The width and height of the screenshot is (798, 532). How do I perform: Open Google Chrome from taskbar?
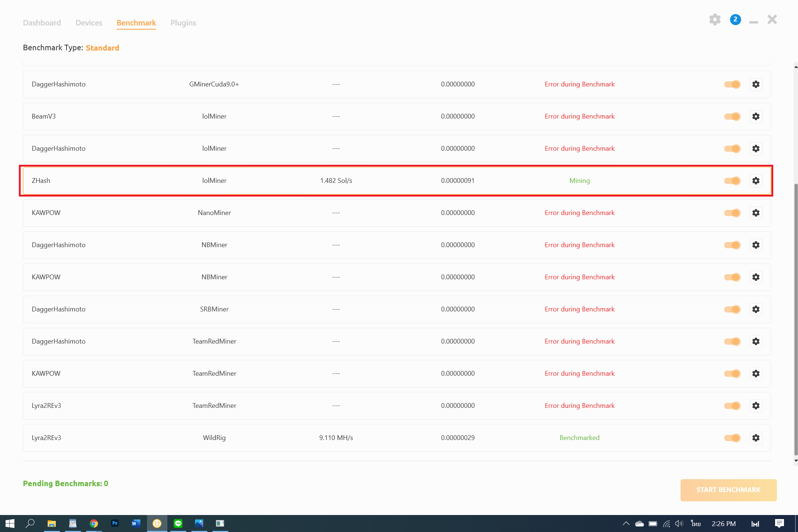coord(93,524)
